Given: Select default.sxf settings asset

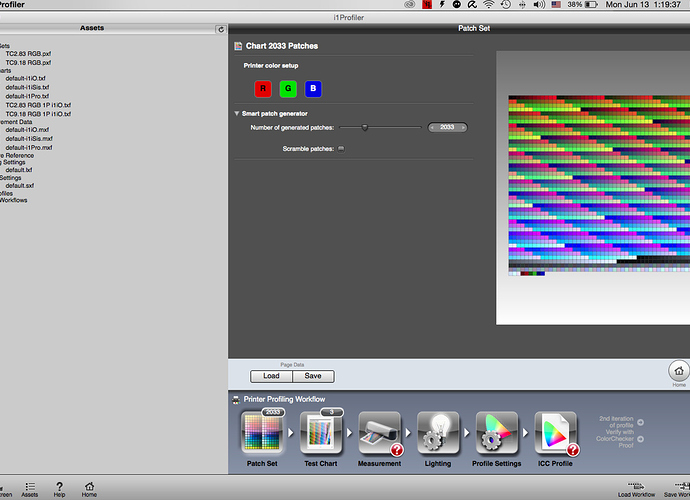Looking at the screenshot, I should click(20, 186).
